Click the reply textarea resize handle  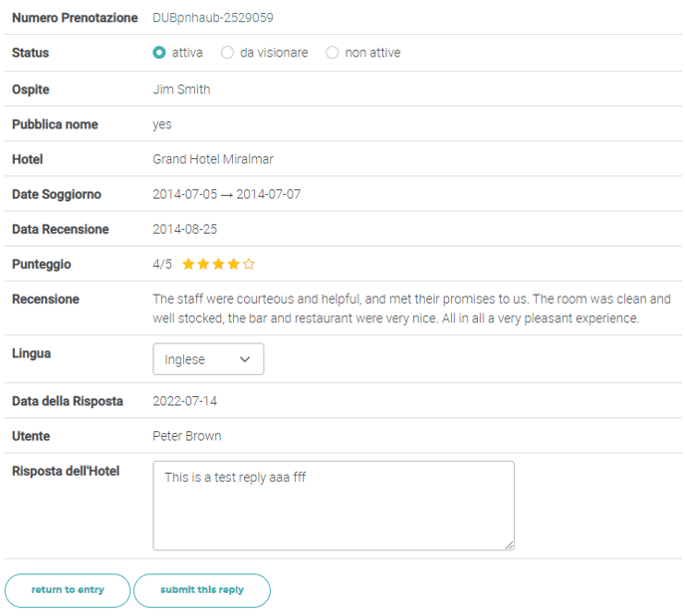pos(509,544)
